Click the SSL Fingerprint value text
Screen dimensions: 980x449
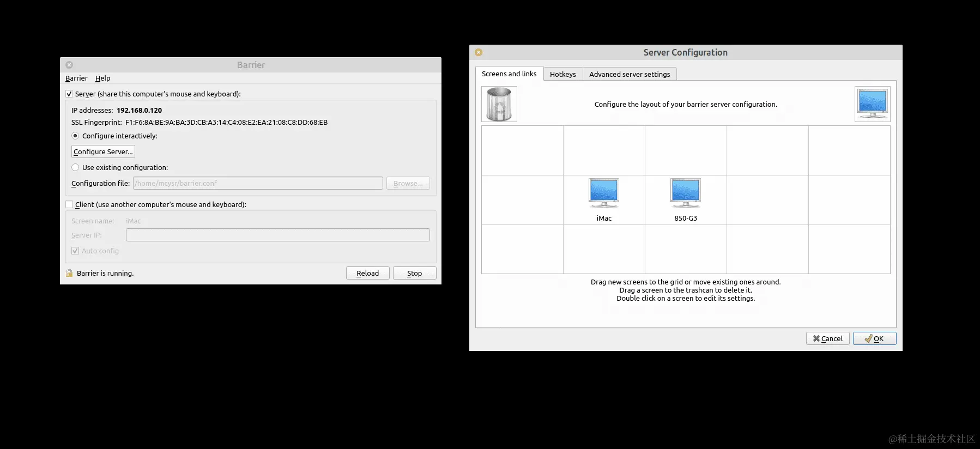pos(226,122)
